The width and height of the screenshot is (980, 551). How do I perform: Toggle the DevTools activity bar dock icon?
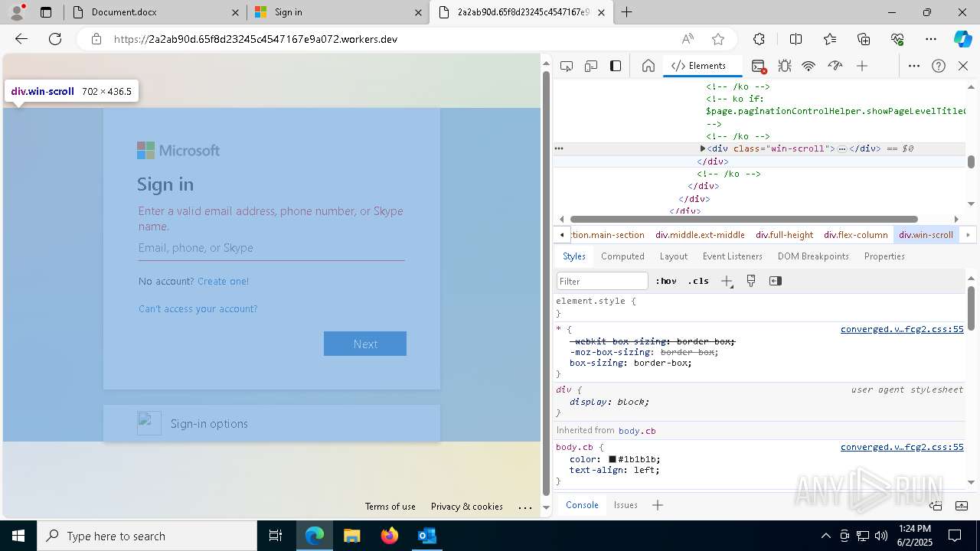coord(616,66)
